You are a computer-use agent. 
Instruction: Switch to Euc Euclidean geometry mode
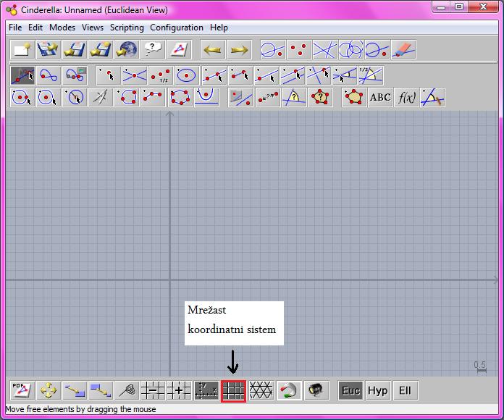click(x=350, y=391)
